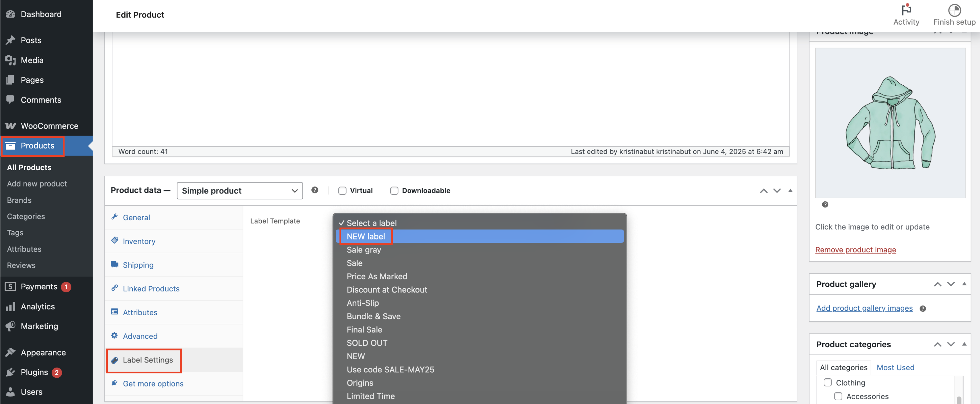Screen dimensions: 980x404
Task: Check the Clothing category checkbox
Action: pos(827,382)
